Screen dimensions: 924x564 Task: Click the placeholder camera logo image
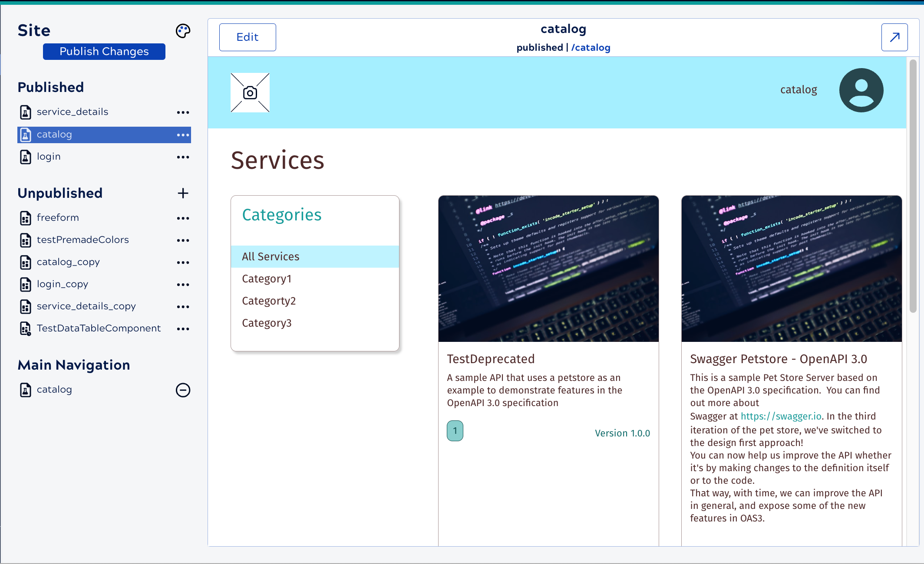[250, 93]
